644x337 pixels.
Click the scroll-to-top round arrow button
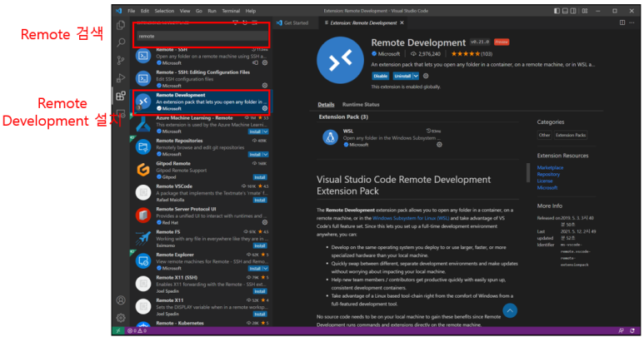[510, 310]
